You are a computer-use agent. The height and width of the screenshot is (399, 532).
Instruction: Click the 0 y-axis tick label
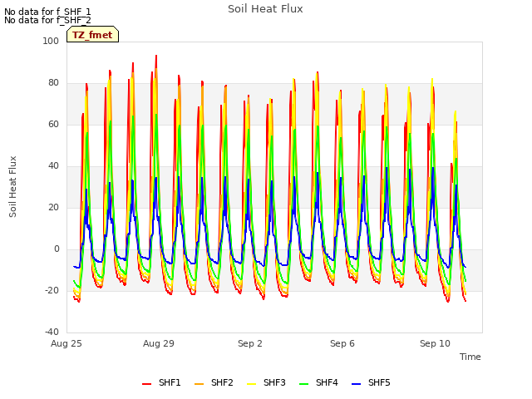(57, 249)
